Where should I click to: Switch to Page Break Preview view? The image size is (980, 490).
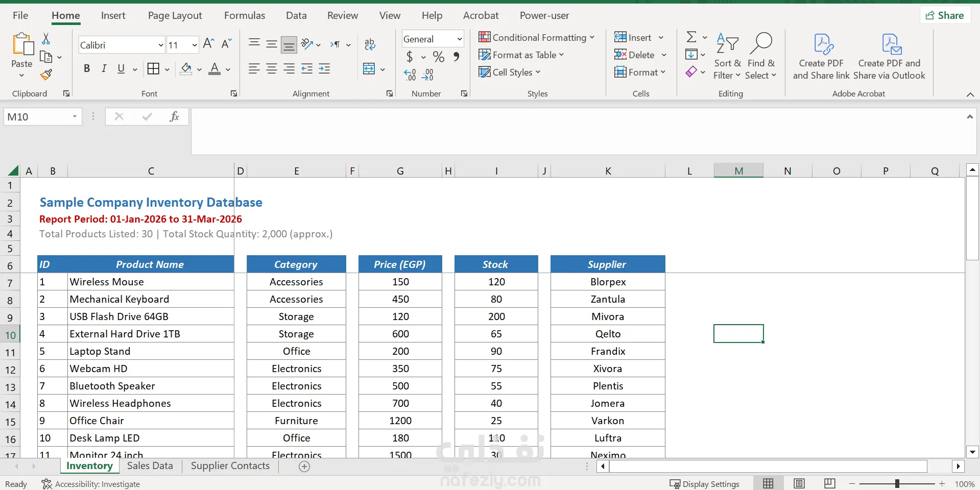tap(830, 483)
